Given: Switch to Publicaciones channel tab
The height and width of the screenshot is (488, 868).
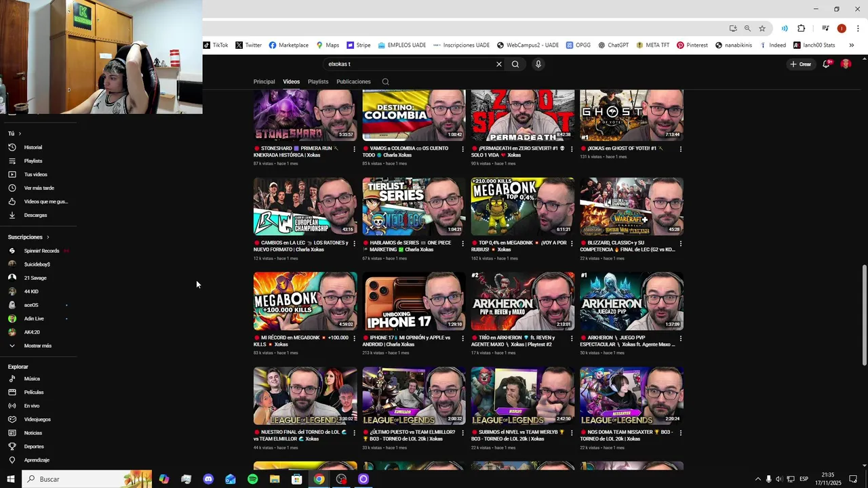Looking at the screenshot, I should tap(353, 82).
